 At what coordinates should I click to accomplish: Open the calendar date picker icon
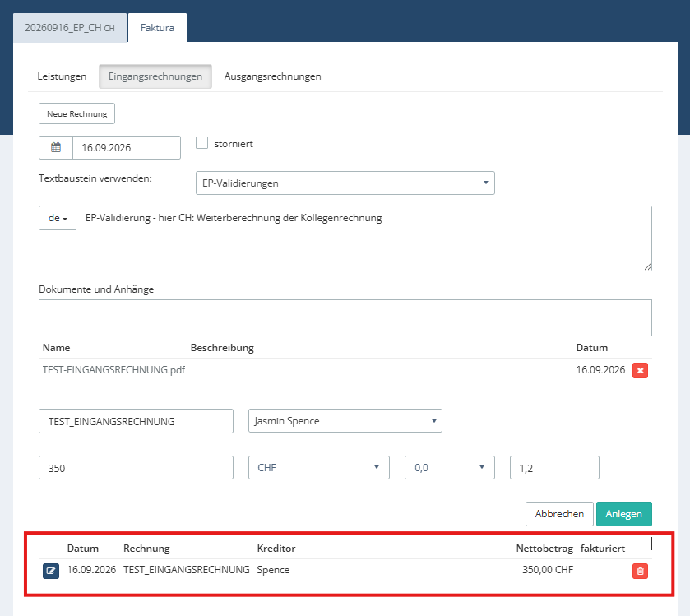click(56, 147)
